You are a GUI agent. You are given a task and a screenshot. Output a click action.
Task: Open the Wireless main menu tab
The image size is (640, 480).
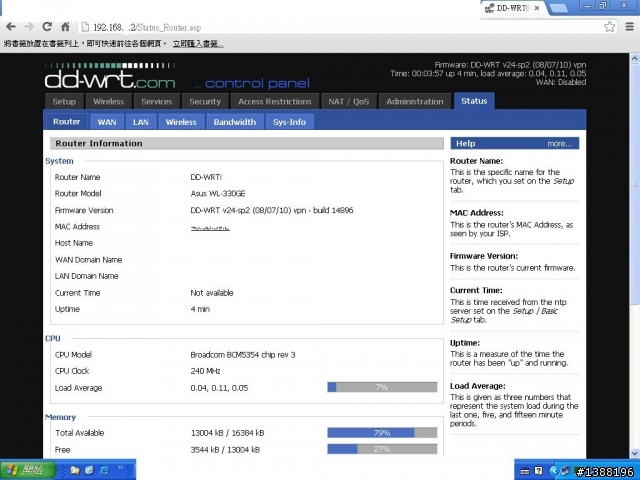pyautogui.click(x=108, y=102)
